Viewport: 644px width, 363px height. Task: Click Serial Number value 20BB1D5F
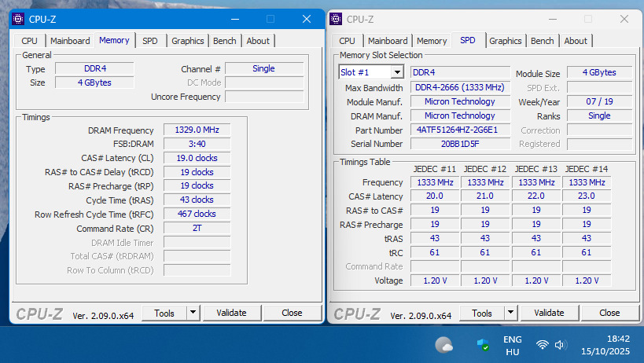pos(460,144)
